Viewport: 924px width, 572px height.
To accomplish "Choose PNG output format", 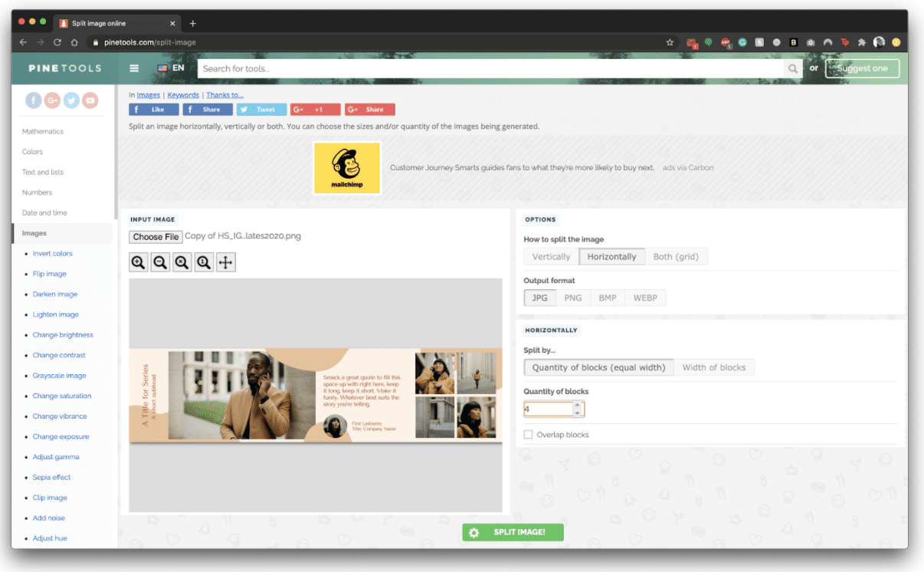I will click(x=573, y=298).
